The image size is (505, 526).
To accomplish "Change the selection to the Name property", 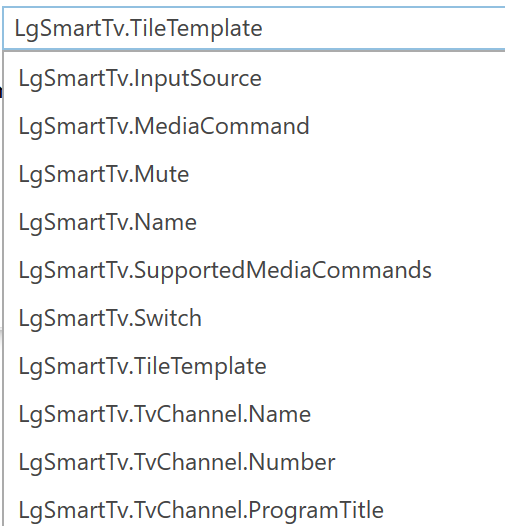I will [x=254, y=222].
